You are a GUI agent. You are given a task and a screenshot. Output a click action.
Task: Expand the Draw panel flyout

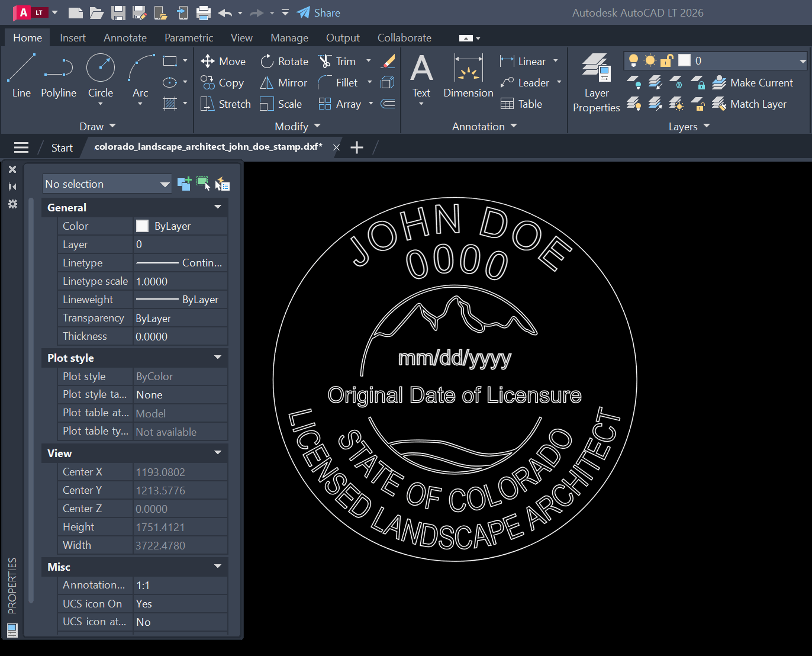coord(98,126)
